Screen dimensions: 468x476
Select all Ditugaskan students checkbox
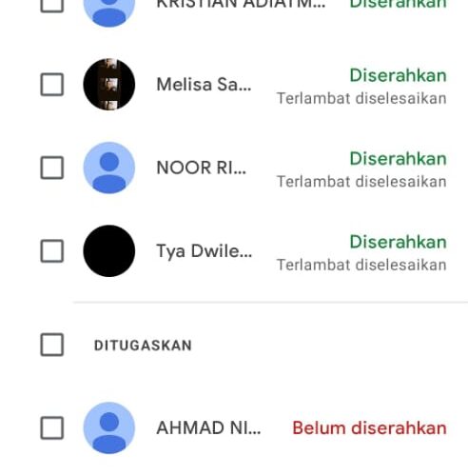tap(52, 345)
